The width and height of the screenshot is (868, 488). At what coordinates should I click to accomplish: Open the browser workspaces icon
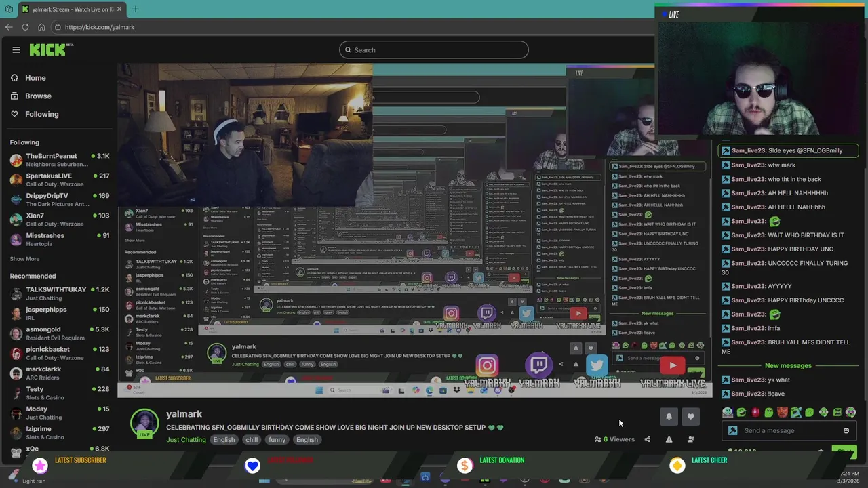(x=9, y=9)
